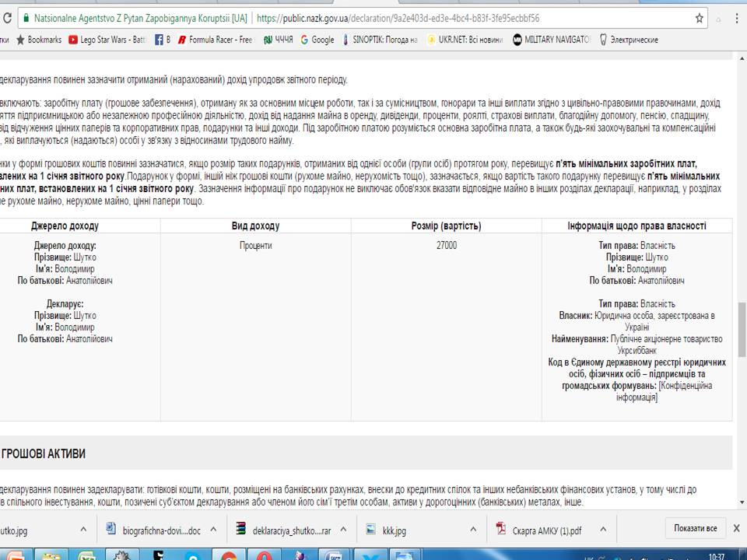Screen dimensions: 747x560
Task: Expand options for biografichna-dovi doc download
Action: [x=213, y=529]
